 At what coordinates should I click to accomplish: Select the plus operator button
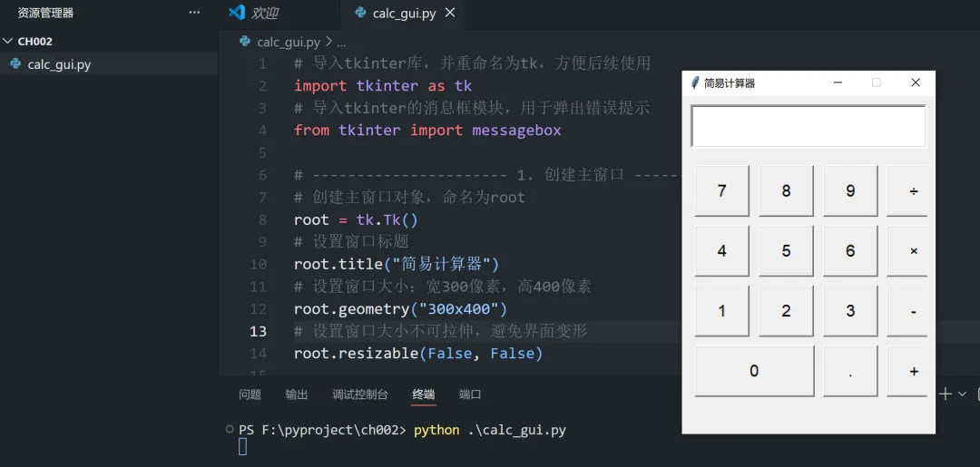(x=907, y=371)
